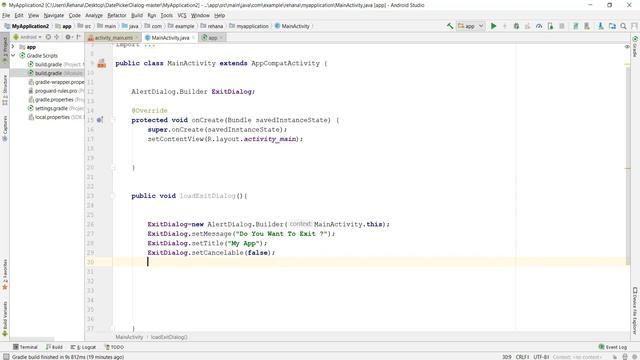640x360 pixels.
Task: Toggle the Favorites tool window side tab
Action: 5,275
